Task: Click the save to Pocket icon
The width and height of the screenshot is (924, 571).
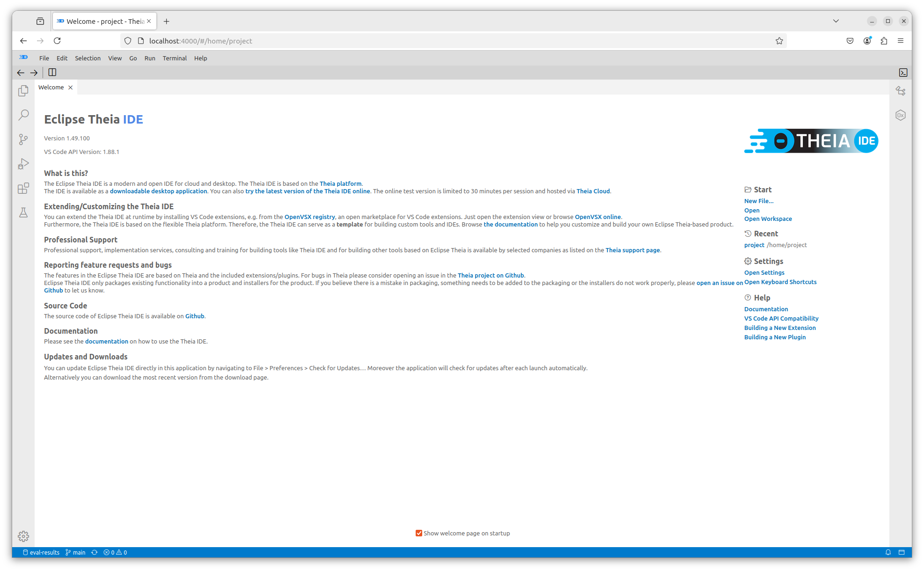Action: [x=850, y=41]
